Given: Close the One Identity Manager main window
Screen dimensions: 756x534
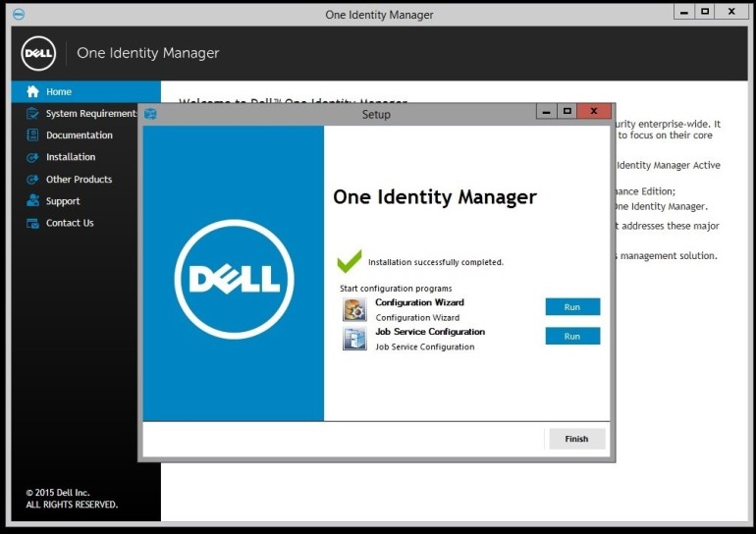Looking at the screenshot, I should pyautogui.click(x=731, y=12).
